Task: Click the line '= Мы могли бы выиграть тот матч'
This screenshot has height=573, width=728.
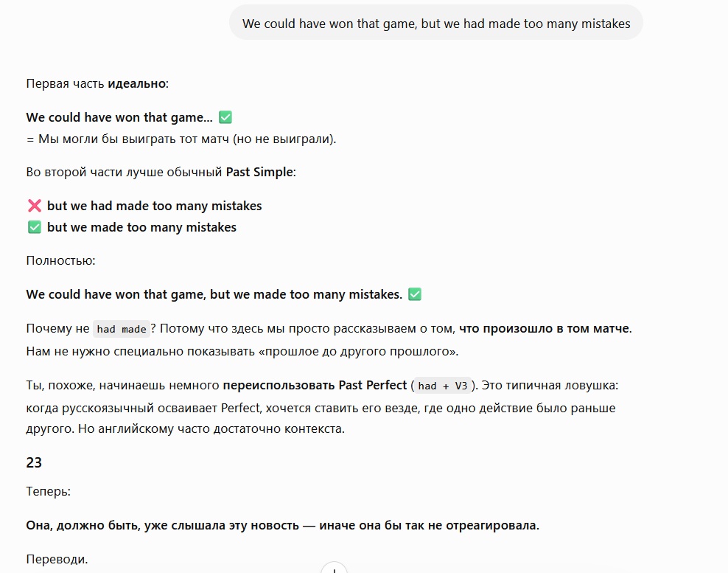Action: click(181, 139)
